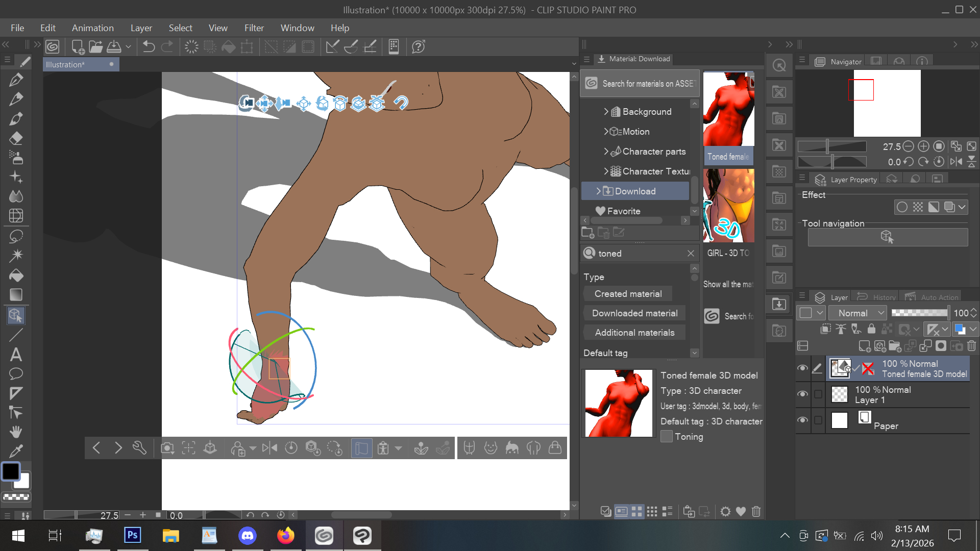Click the Additional materials button

pyautogui.click(x=634, y=333)
